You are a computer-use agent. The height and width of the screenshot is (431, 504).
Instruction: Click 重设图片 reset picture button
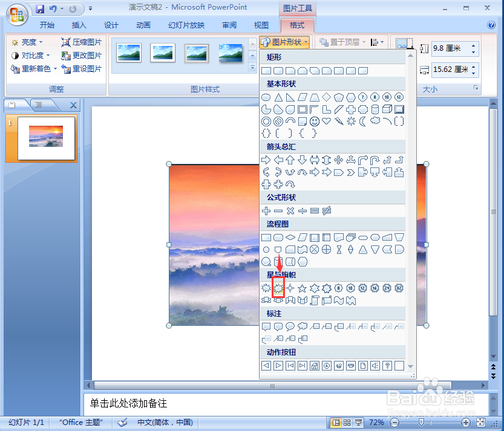[81, 69]
